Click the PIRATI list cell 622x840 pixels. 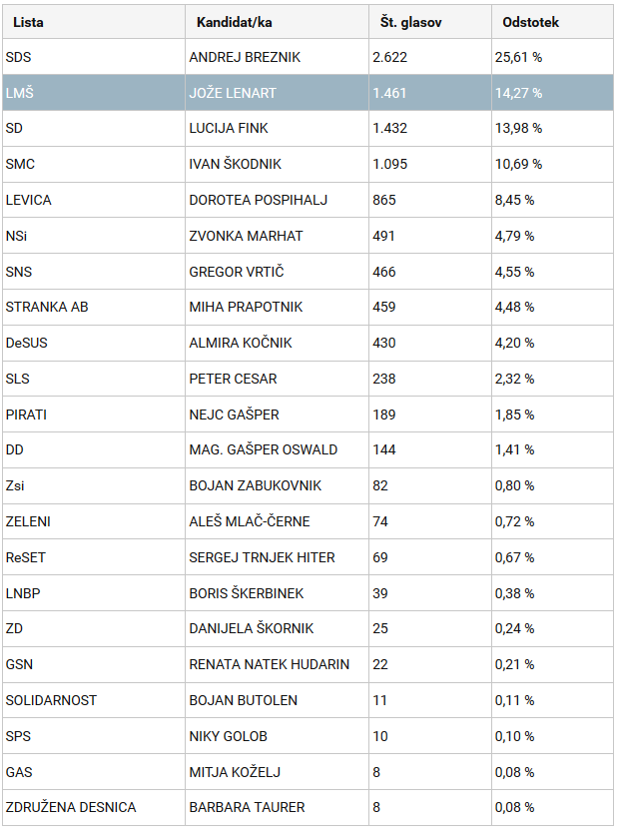[94, 415]
